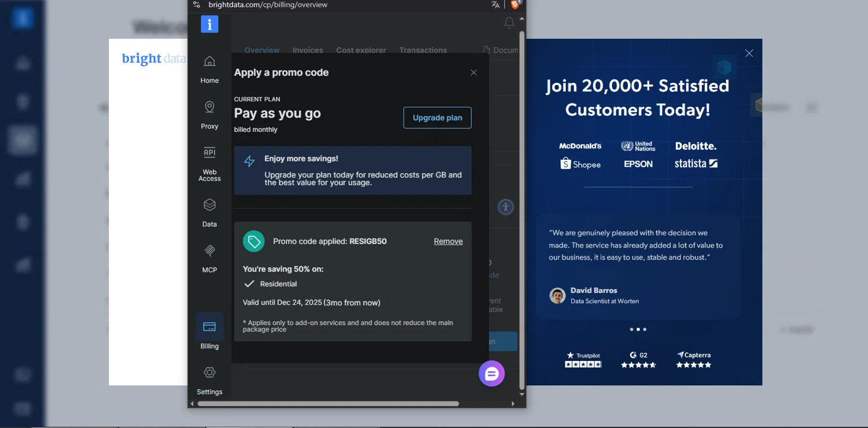Click the Capterra rating badge
Viewport: 868px width, 428px height.
[x=694, y=360]
